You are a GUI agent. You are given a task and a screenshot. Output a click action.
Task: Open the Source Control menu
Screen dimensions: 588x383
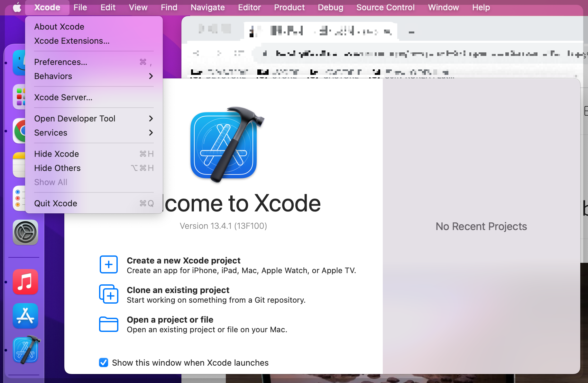(386, 7)
